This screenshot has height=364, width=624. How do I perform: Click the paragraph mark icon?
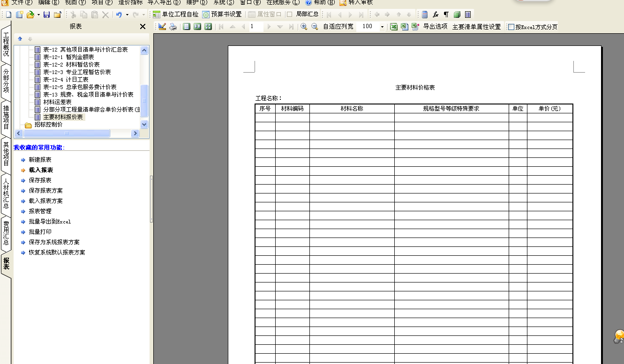[x=446, y=15]
